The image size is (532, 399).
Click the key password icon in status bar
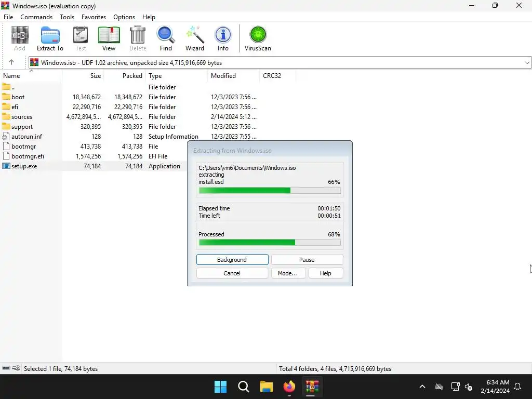[16, 368]
